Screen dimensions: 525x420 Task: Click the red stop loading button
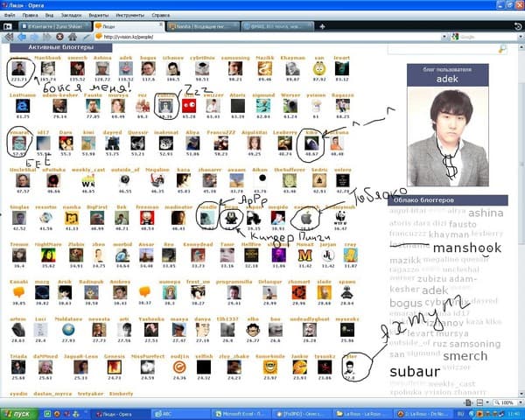pos(59,37)
